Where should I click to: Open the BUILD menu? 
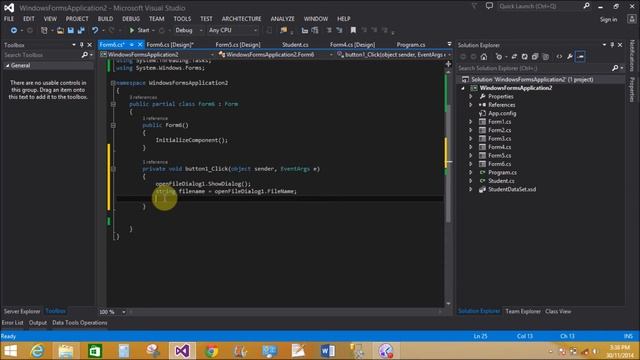pos(105,19)
